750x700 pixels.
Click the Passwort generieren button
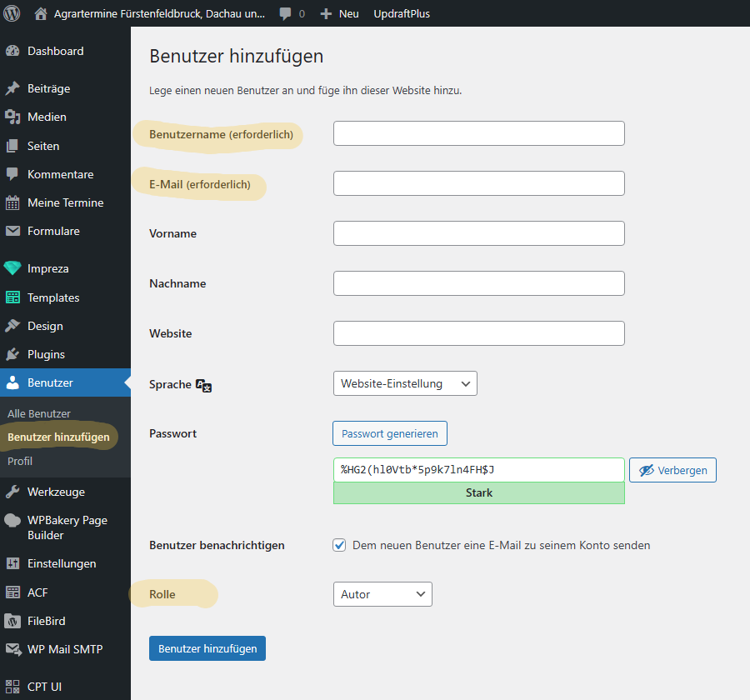tap(390, 433)
